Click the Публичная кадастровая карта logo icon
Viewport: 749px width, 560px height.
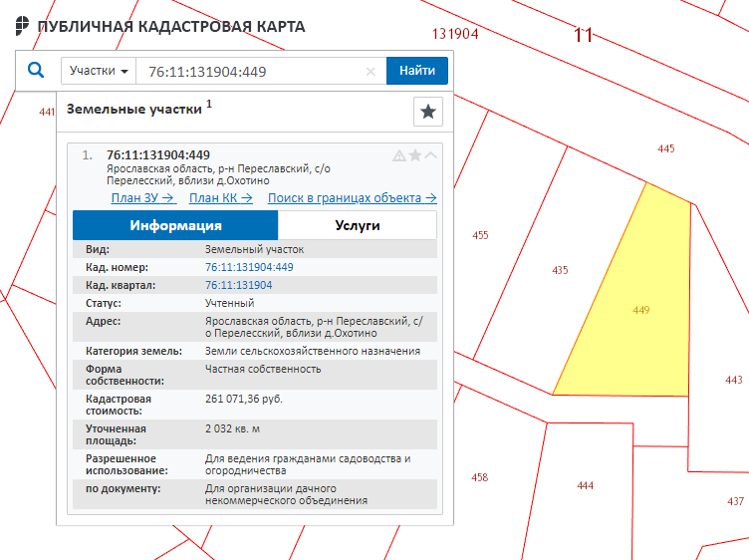pos(22,26)
